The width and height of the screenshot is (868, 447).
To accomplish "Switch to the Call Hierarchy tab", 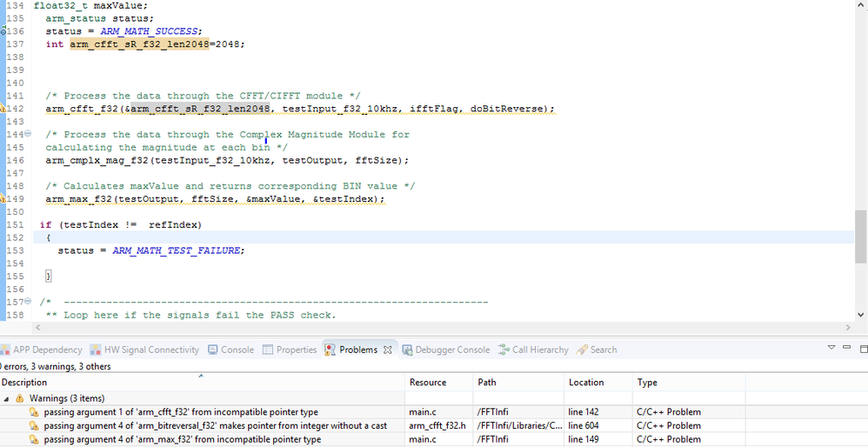I will pos(533,350).
